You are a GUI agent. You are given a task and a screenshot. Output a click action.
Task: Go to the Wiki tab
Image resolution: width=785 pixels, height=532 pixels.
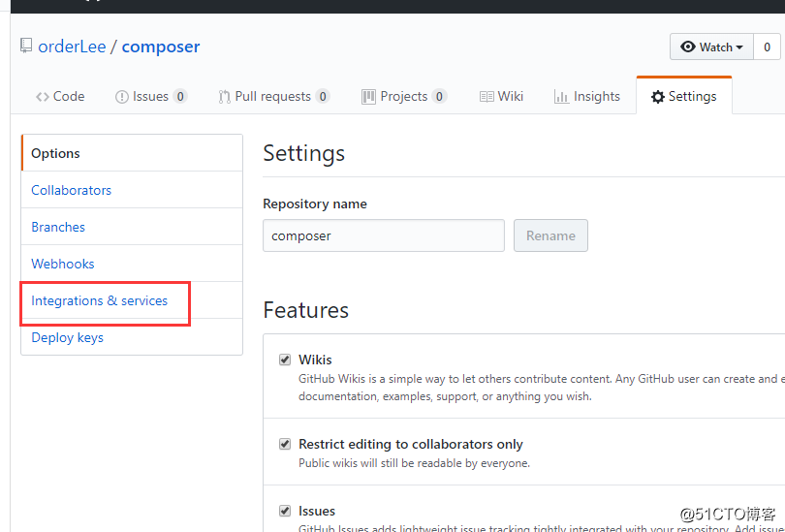501,96
